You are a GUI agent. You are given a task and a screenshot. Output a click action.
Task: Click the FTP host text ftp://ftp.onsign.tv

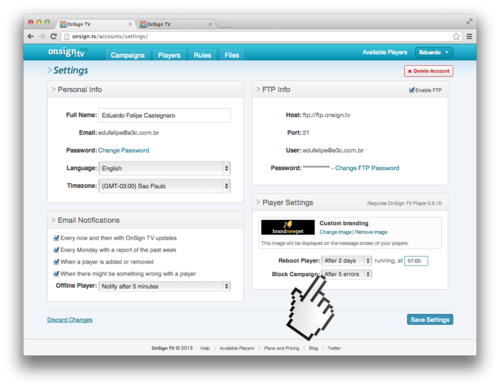(x=326, y=115)
